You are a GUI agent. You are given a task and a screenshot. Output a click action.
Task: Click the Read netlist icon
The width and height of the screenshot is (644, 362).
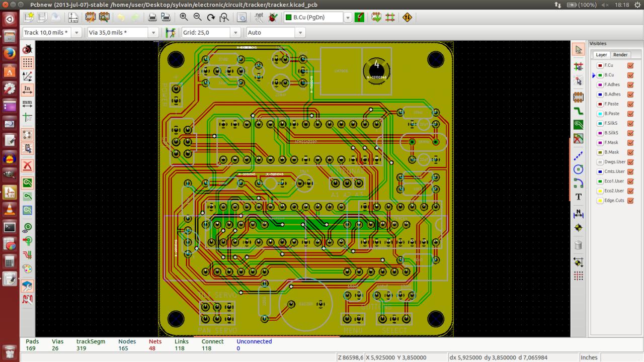coord(259,17)
